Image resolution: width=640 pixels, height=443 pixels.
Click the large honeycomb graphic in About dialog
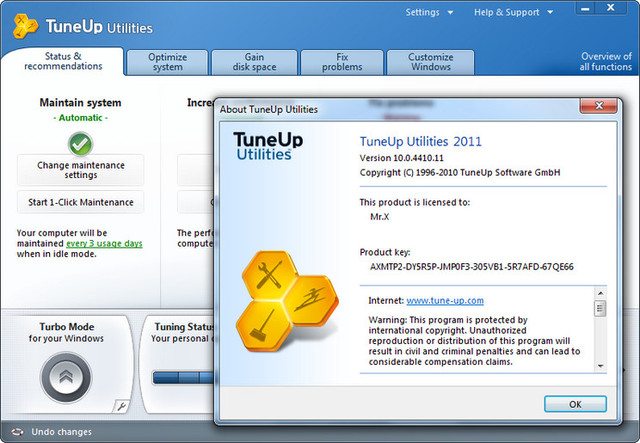point(287,301)
